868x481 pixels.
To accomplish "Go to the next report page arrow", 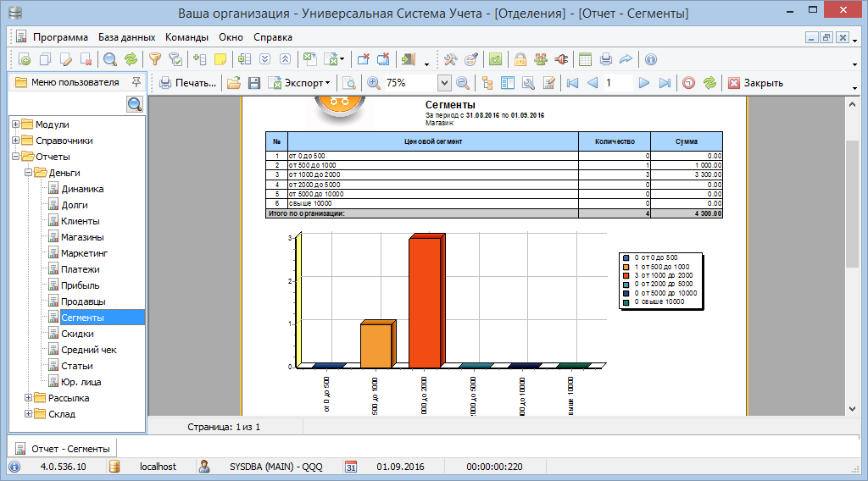I will point(644,83).
